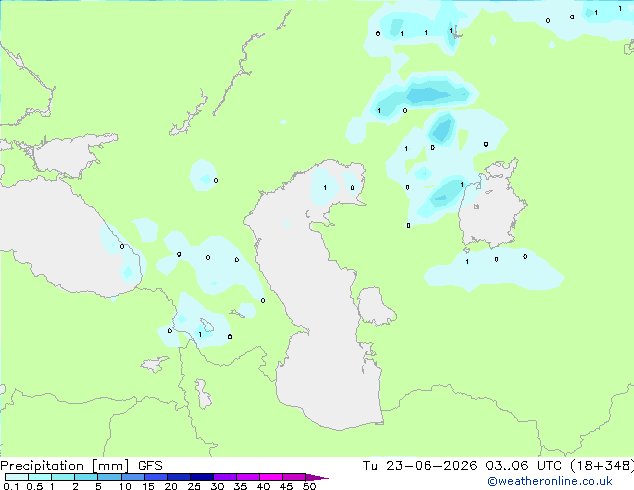Viewport: 634px width, 490px height.
Task: Select the 15–20 mm legend swatch
Action: point(155,477)
